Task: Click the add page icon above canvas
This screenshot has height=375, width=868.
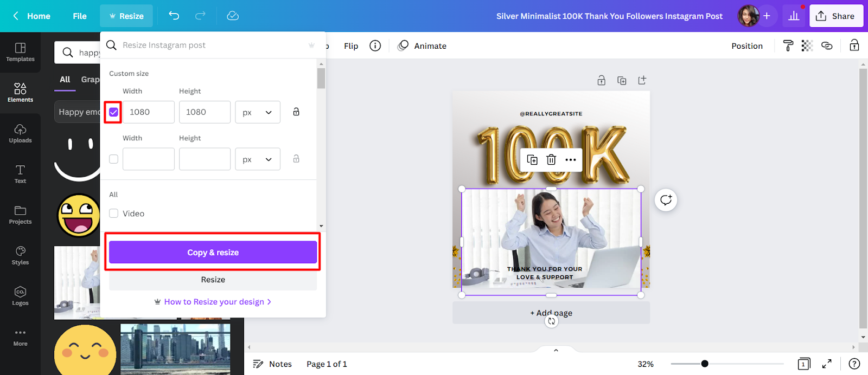Action: click(642, 80)
